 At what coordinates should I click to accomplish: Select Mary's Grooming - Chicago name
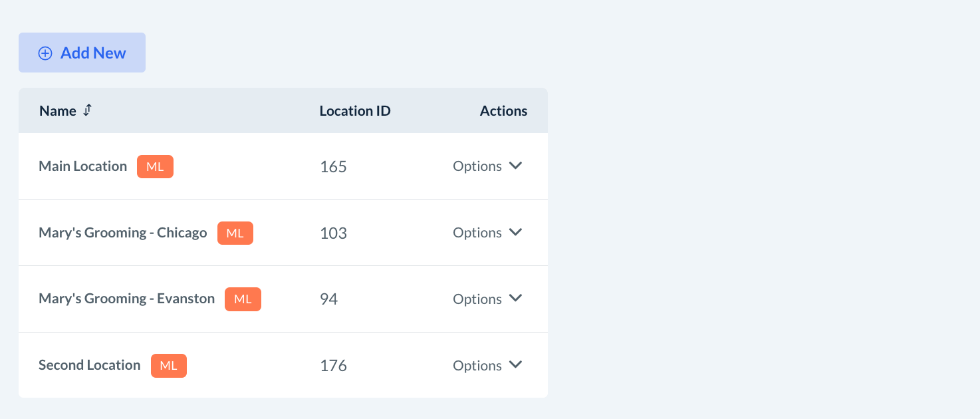click(123, 233)
